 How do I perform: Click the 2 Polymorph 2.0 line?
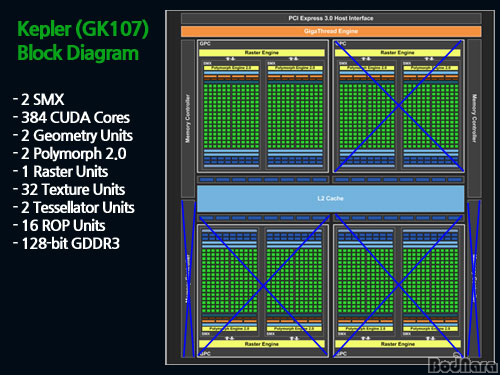70,154
